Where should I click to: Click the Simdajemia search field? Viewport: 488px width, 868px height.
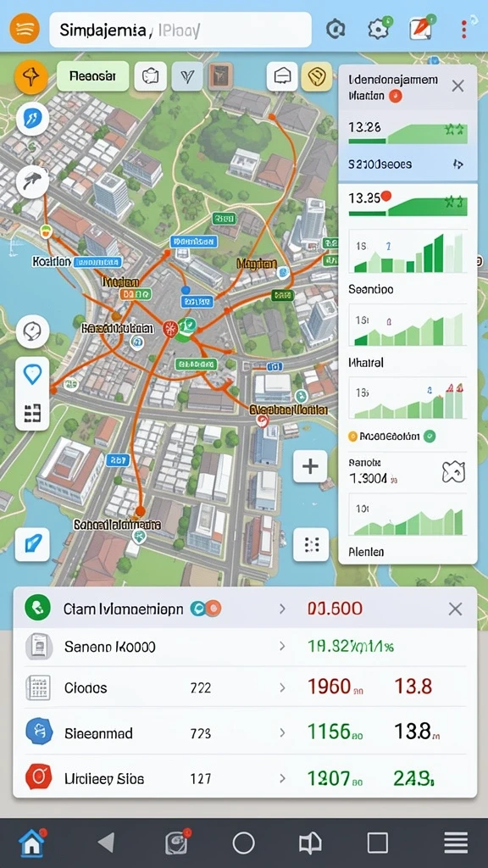click(x=180, y=30)
